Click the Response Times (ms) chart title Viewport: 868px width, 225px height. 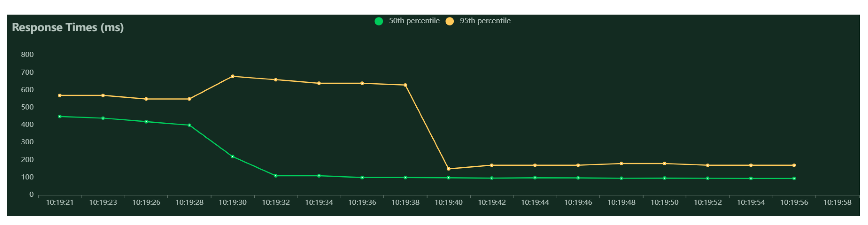click(x=68, y=27)
